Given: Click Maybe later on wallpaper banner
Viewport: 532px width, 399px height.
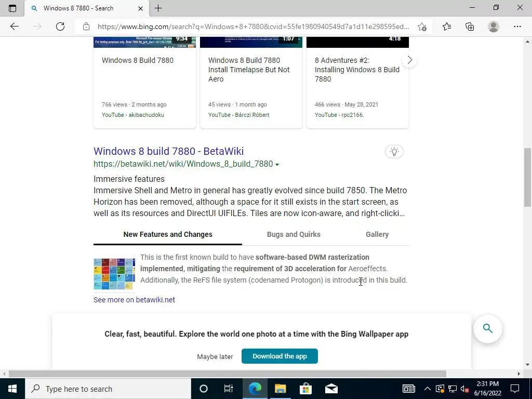Looking at the screenshot, I should 215,356.
